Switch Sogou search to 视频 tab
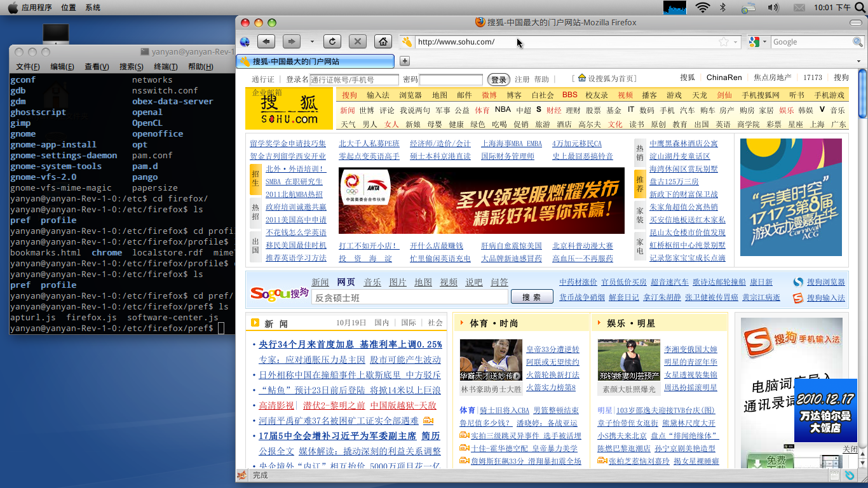The image size is (868, 488). 449,282
